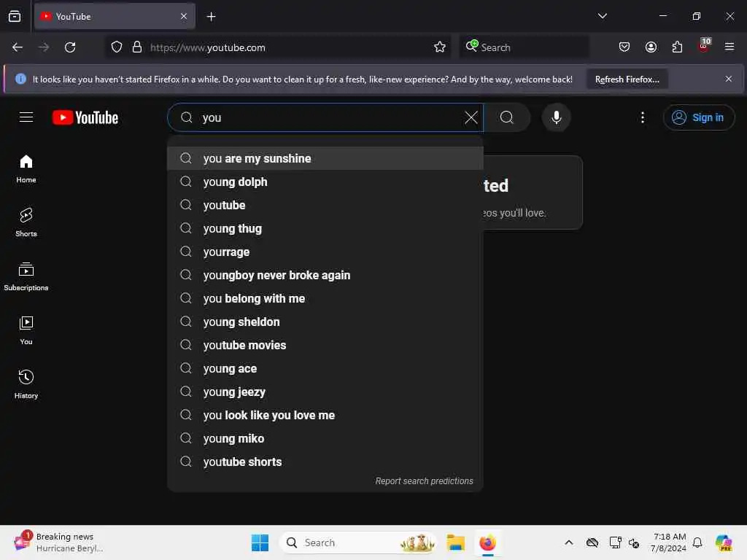Click the YouTube search magnifier button

(507, 117)
